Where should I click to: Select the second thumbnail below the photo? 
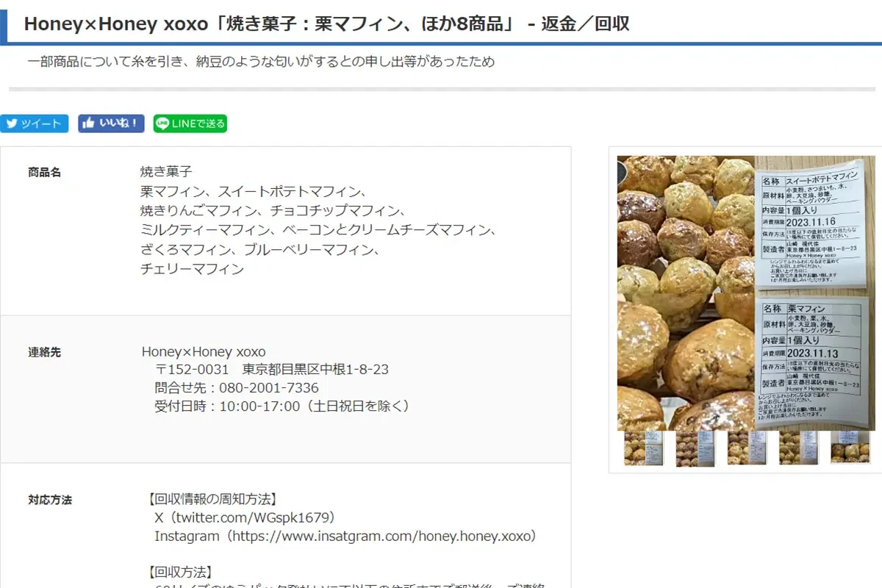[x=695, y=448]
